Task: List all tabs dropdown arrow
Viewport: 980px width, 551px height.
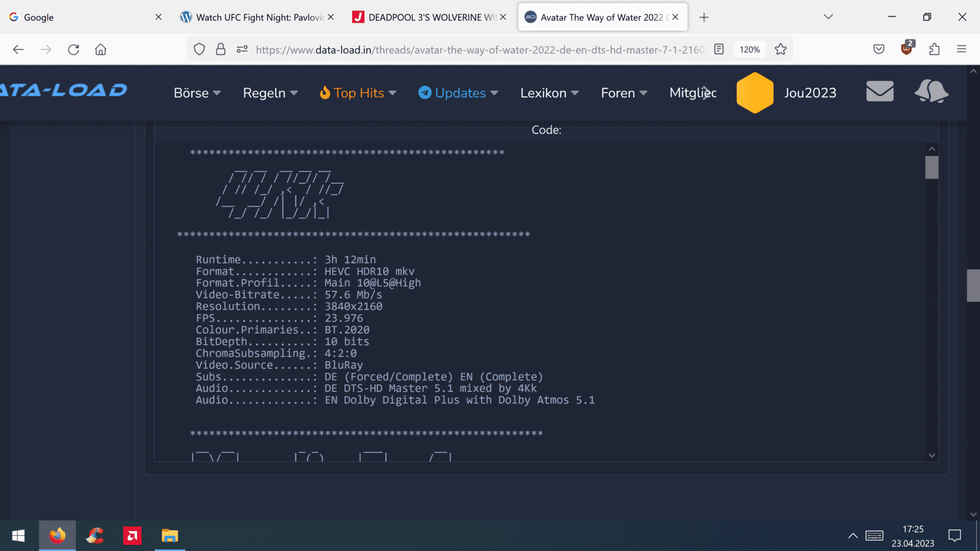Action: (828, 17)
